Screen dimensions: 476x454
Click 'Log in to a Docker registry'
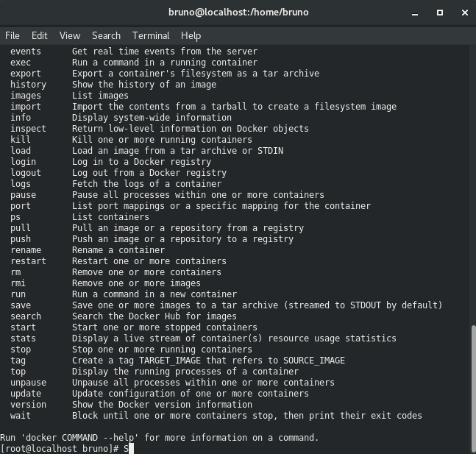141,162
